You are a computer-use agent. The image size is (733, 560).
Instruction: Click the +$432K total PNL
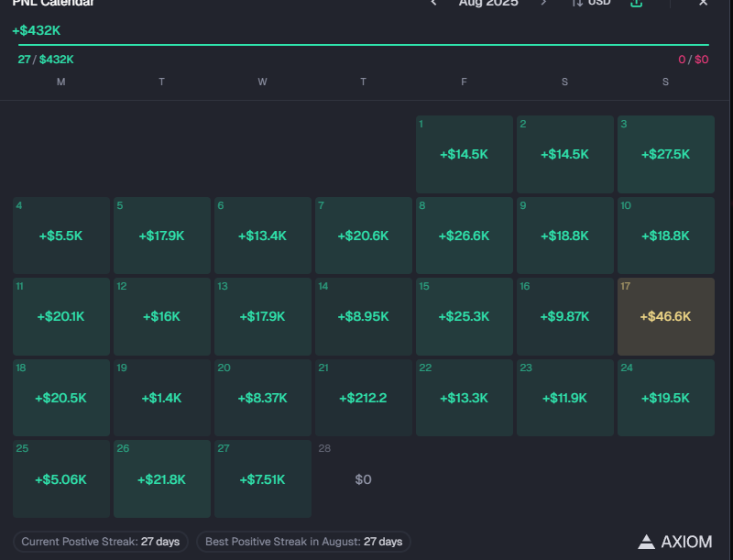[37, 30]
